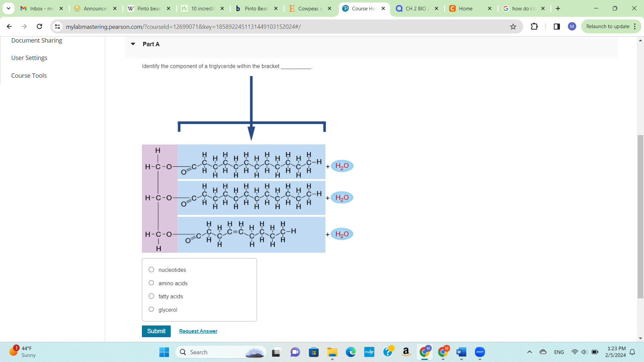Click the Submit button
This screenshot has width=644, height=362.
(x=156, y=331)
